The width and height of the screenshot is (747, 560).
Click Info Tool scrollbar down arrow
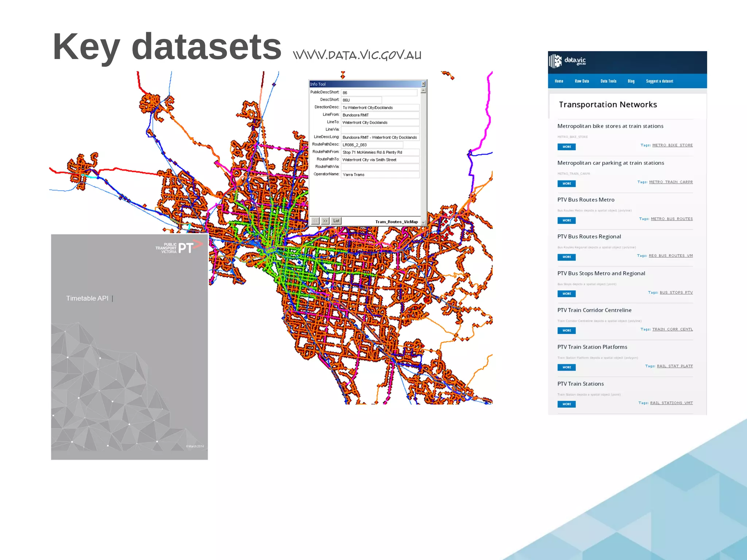[x=423, y=222]
